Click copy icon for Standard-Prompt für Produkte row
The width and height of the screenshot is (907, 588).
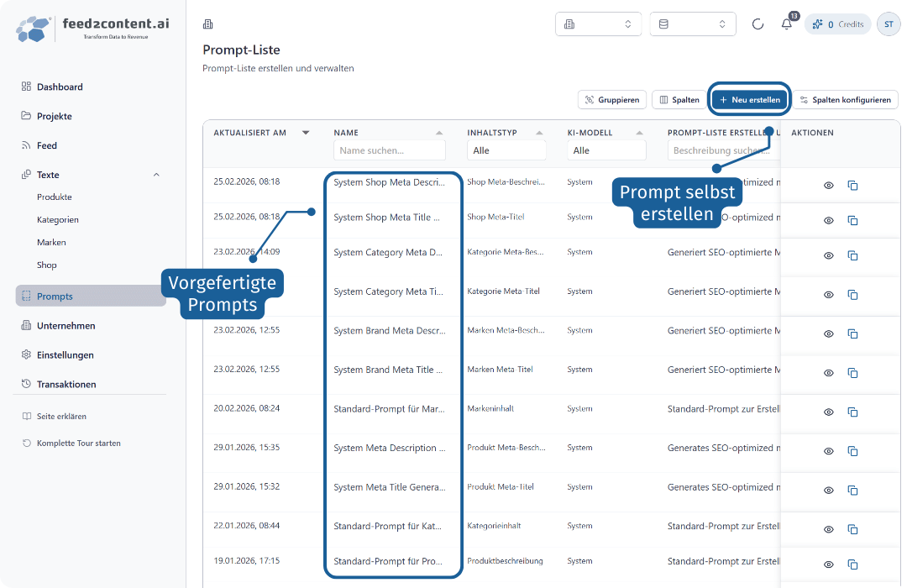point(852,564)
